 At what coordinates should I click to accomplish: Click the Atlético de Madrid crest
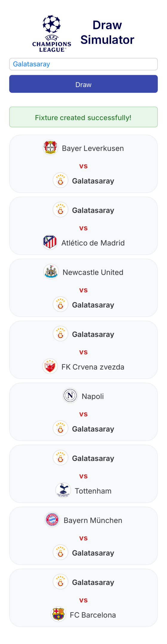click(50, 242)
